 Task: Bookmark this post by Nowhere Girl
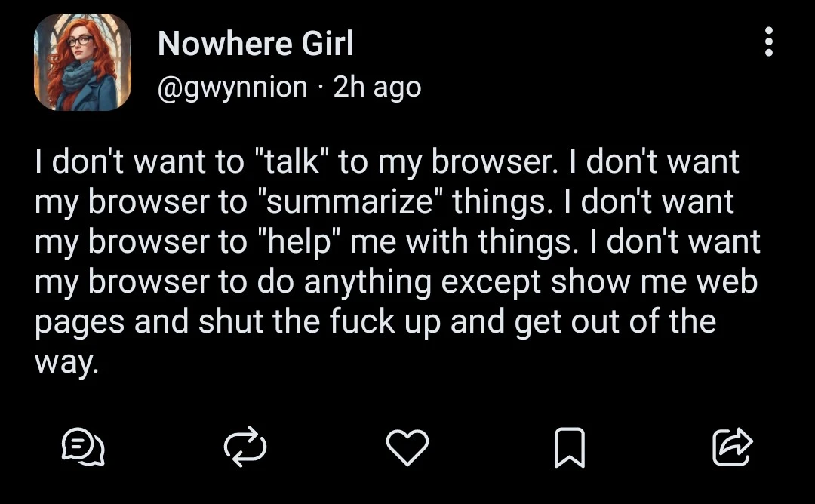tap(570, 447)
